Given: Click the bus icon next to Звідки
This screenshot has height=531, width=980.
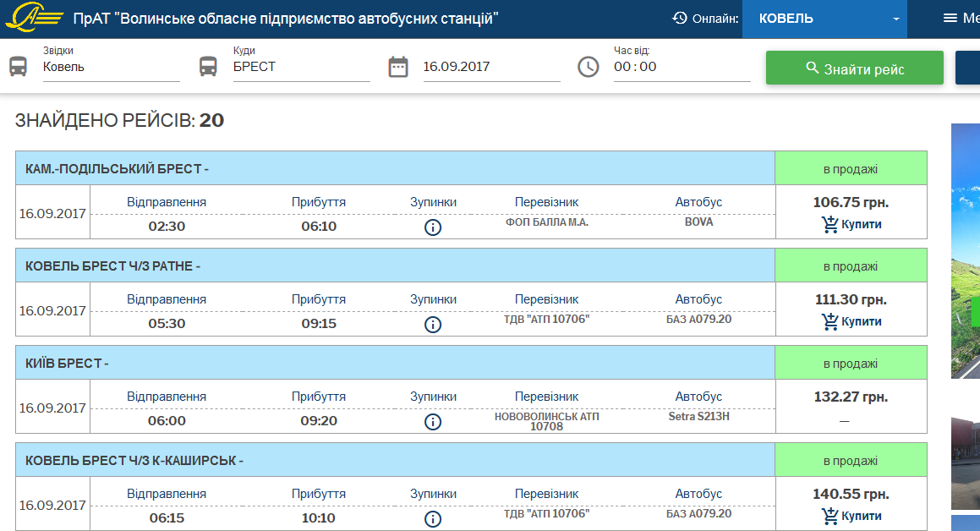Looking at the screenshot, I should 18,67.
